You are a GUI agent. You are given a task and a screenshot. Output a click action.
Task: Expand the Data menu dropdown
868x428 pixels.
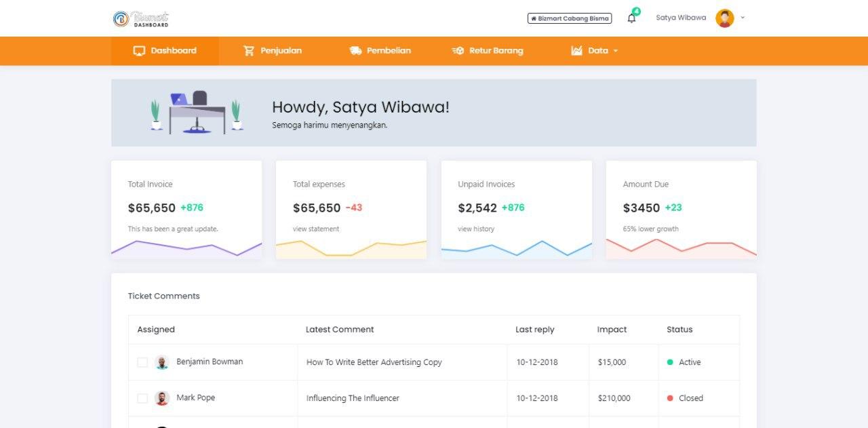pos(595,51)
